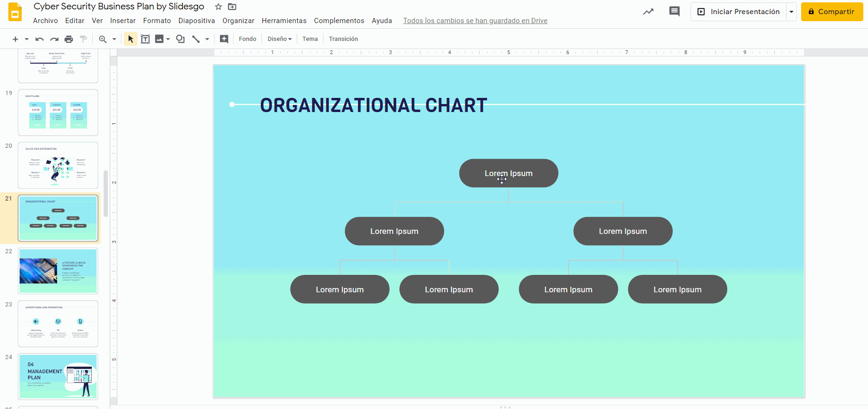Open the Ayuda menu
868x409 pixels.
point(382,21)
